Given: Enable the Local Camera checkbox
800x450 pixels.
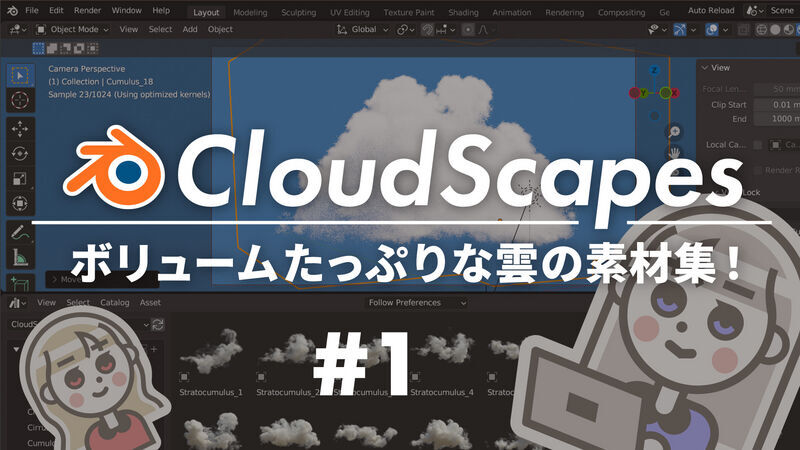Looking at the screenshot, I should pos(758,145).
